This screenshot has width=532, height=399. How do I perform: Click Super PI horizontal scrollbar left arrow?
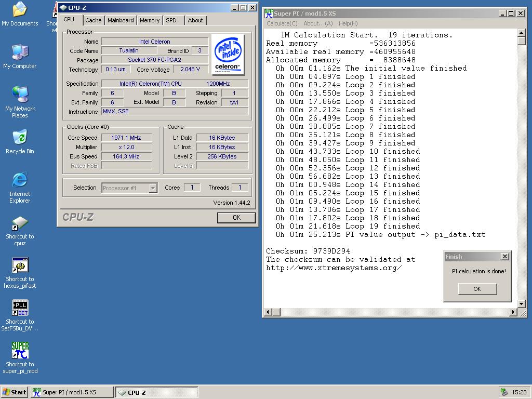point(268,312)
